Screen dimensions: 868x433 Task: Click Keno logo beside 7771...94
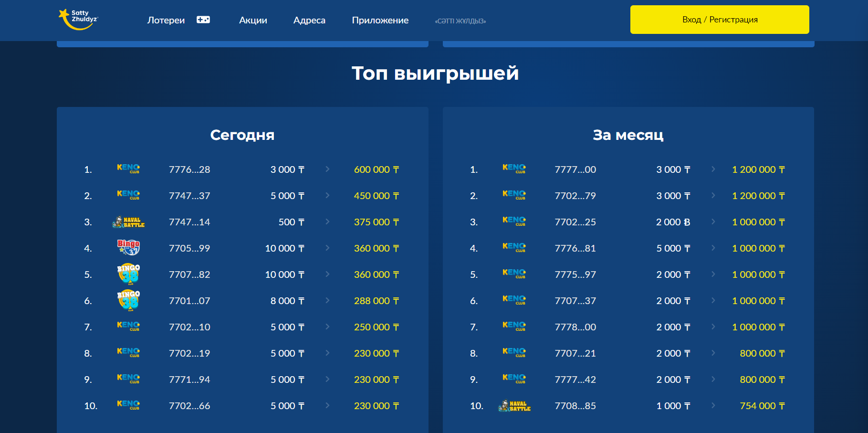(128, 379)
